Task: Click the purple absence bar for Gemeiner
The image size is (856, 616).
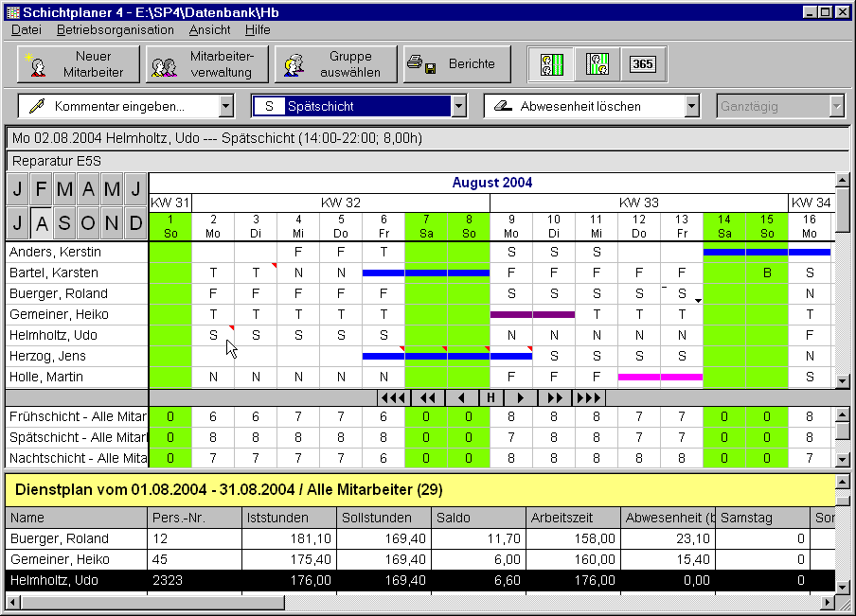Action: coord(532,314)
